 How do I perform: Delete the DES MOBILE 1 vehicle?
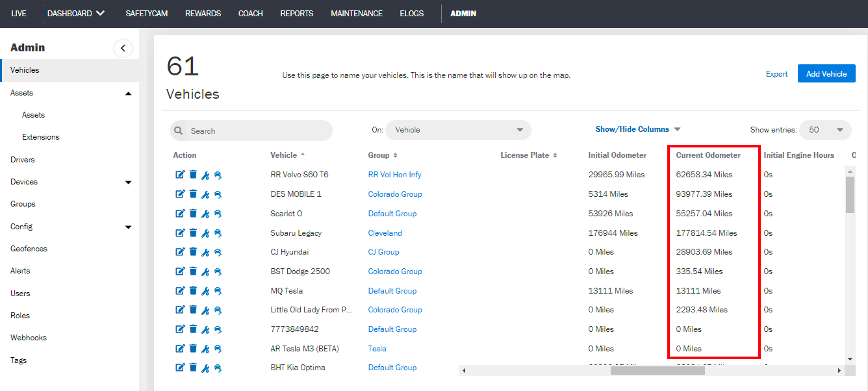point(193,194)
